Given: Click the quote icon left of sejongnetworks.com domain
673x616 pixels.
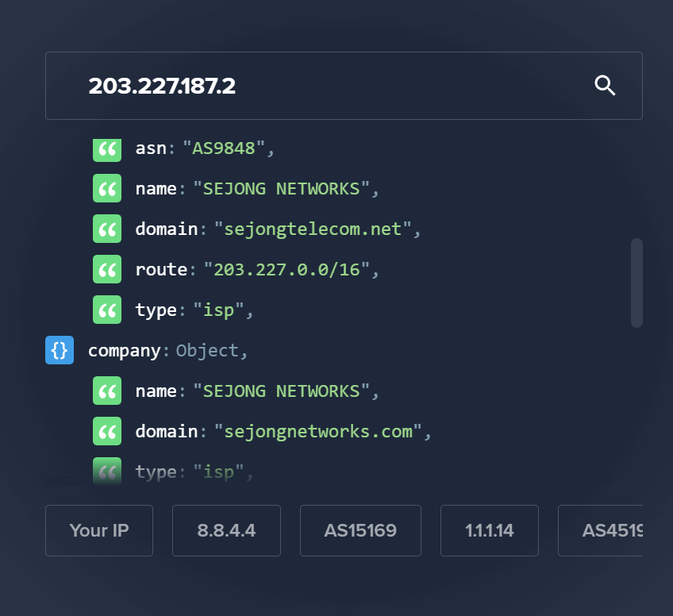Looking at the screenshot, I should click(107, 431).
